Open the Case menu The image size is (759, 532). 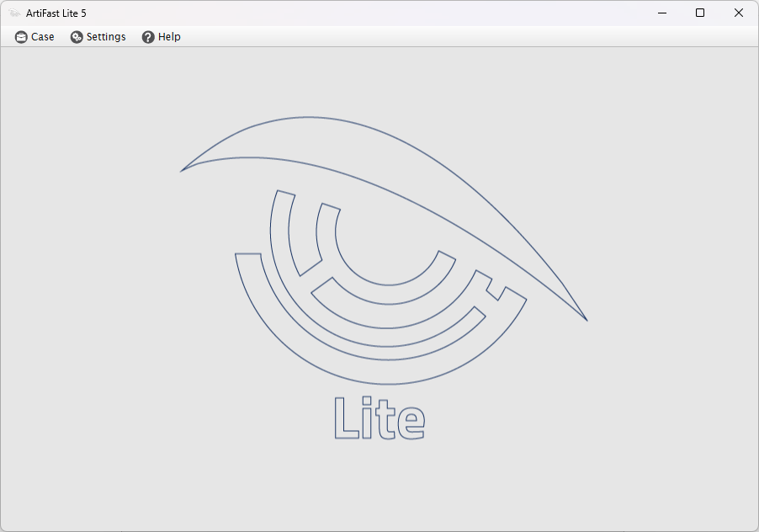pyautogui.click(x=34, y=37)
